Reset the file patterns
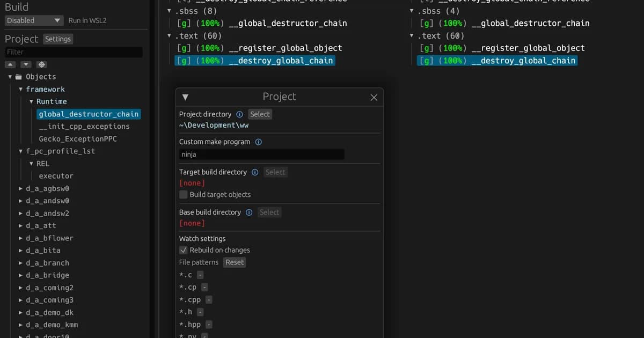 [235, 262]
